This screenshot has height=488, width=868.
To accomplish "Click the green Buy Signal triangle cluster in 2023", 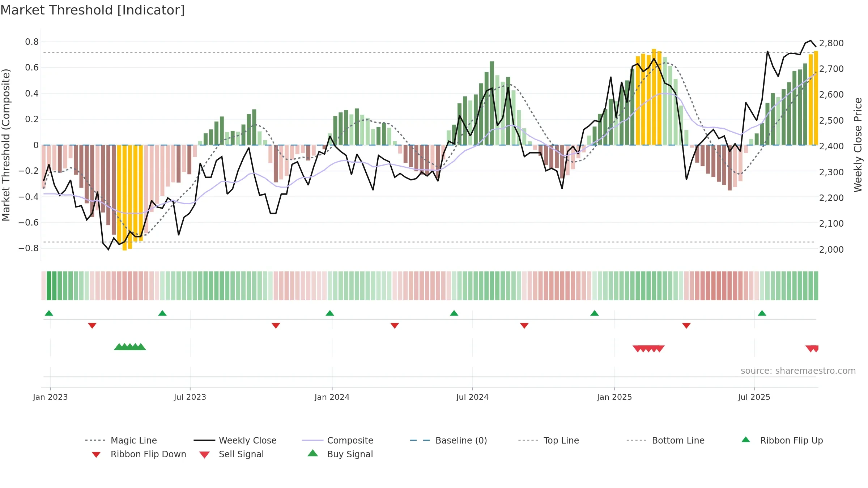I will pos(130,347).
